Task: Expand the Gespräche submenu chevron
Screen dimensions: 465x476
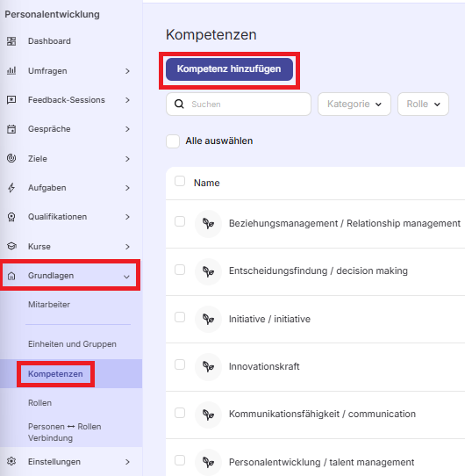Action: coord(127,129)
